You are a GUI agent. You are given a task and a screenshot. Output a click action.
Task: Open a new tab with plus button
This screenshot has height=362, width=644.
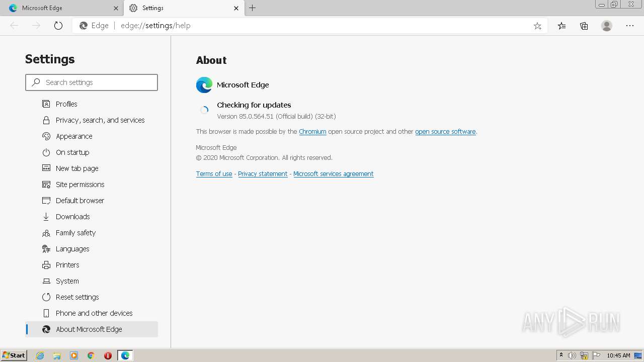pos(253,8)
